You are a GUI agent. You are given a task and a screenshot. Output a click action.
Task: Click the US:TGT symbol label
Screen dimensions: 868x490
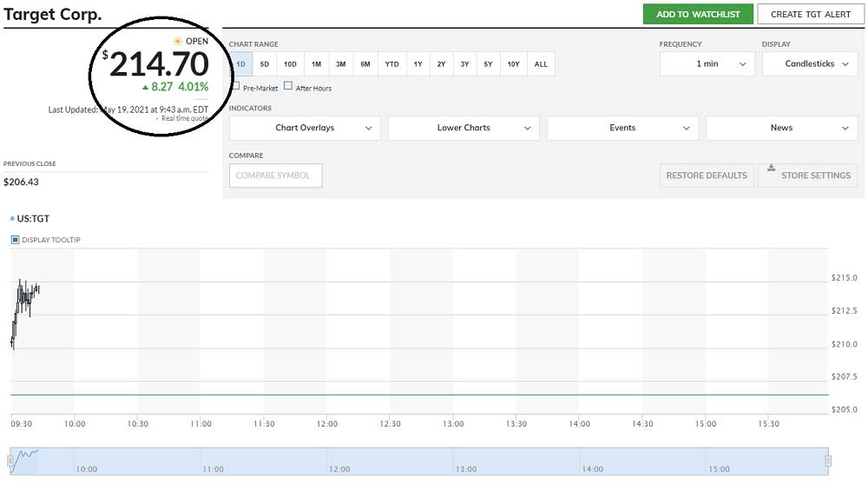[x=33, y=219]
